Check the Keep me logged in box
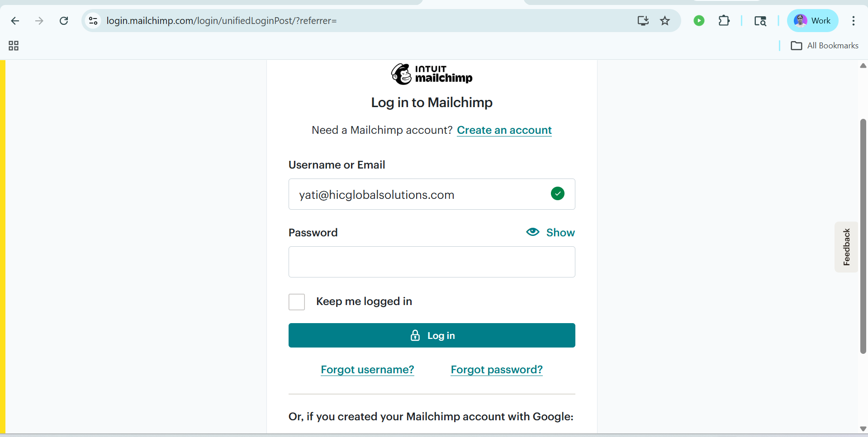The width and height of the screenshot is (868, 437). (x=297, y=302)
